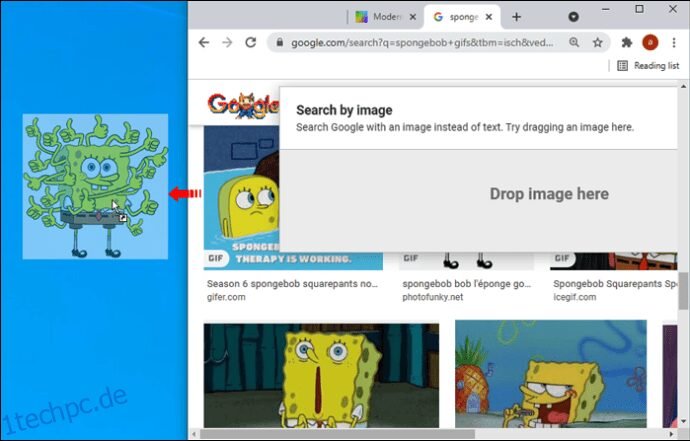Screen dimensions: 690x441
Task: Click the forward navigation arrow
Action: 227,43
